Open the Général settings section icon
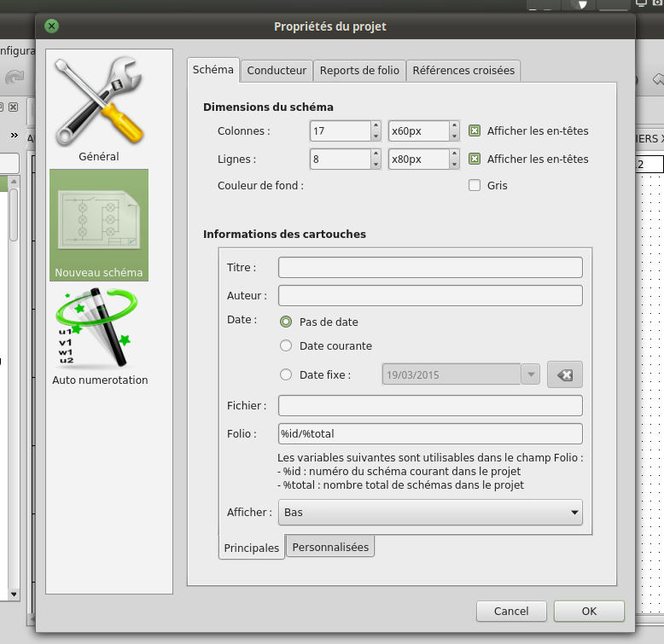664x644 pixels. 99,102
